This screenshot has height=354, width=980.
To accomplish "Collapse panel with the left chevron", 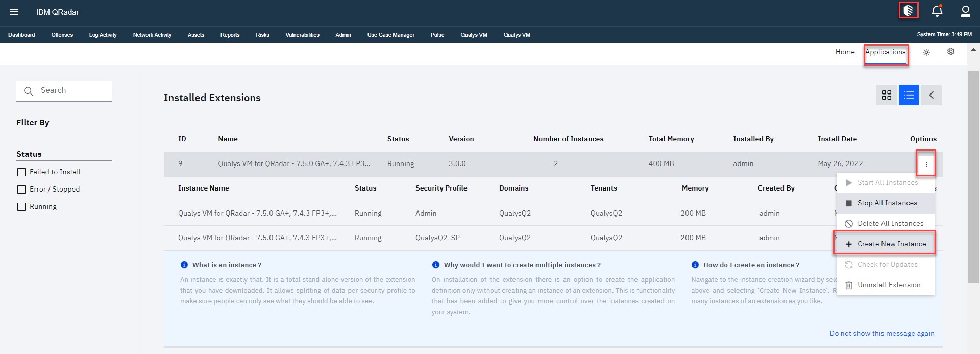I will pyautogui.click(x=932, y=95).
